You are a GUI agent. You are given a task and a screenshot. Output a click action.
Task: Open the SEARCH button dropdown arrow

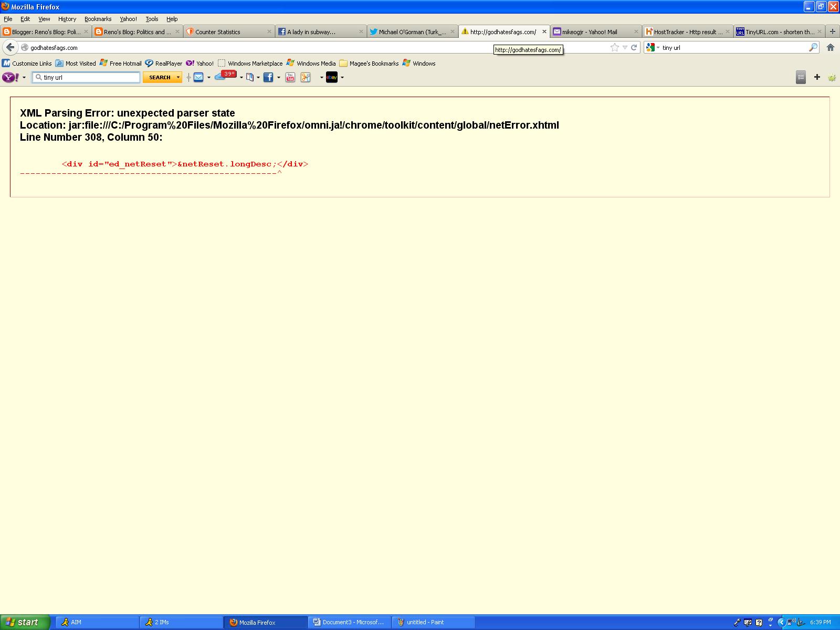pos(178,77)
